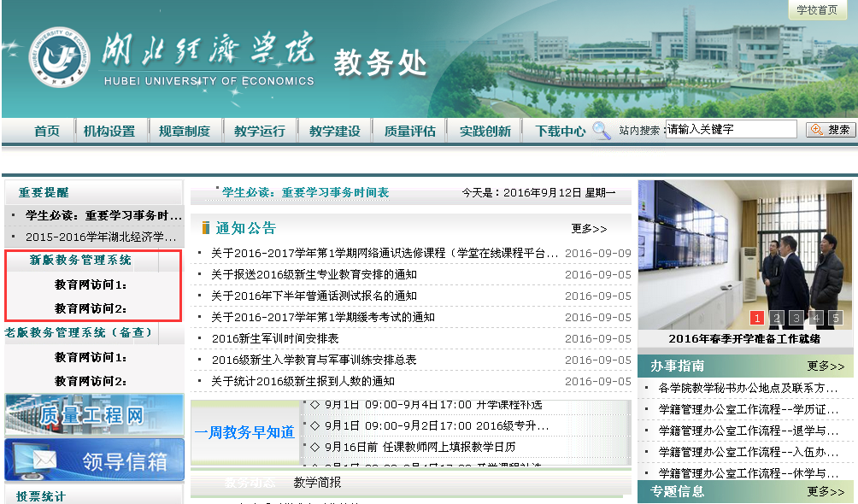Open the 领导信箱 mailbox banner
Image resolution: width=858 pixels, height=504 pixels.
94,460
